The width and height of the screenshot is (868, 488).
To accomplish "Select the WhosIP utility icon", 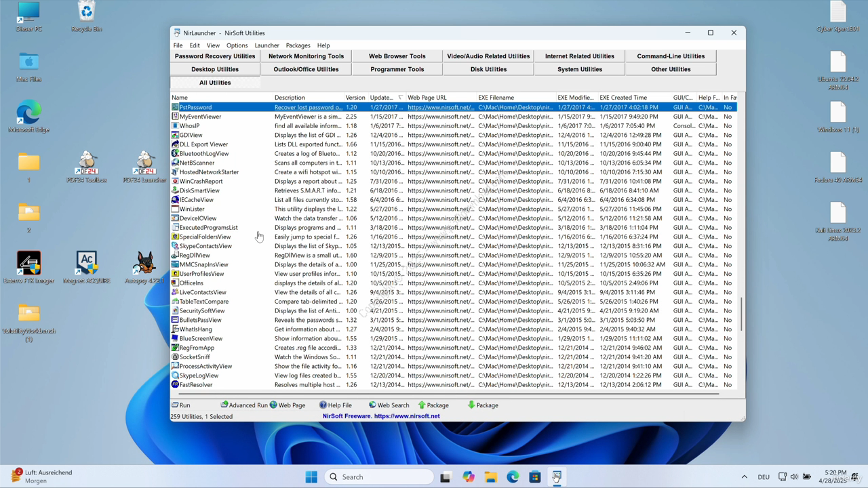I will pyautogui.click(x=175, y=125).
